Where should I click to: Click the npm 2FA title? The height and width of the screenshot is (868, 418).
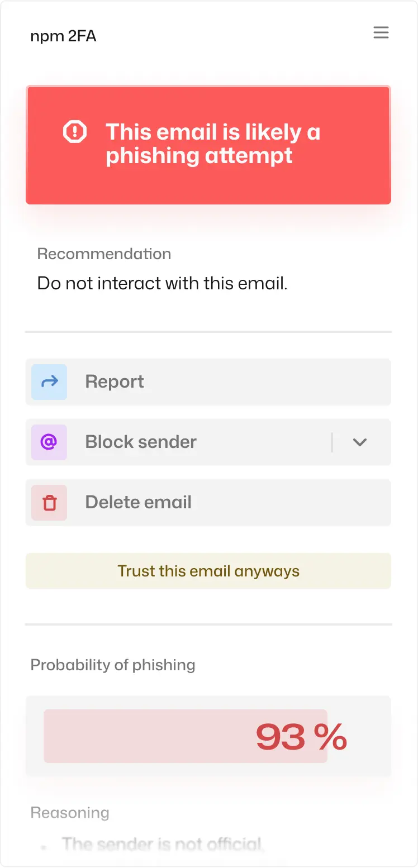[x=63, y=37]
